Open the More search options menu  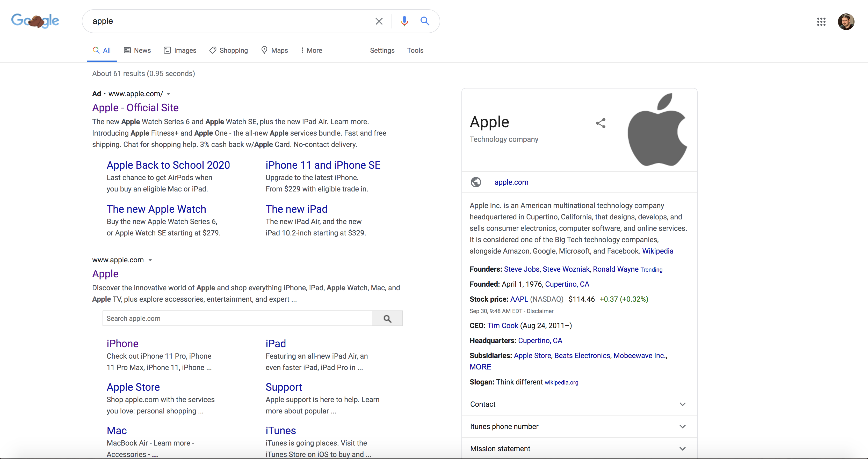click(311, 50)
